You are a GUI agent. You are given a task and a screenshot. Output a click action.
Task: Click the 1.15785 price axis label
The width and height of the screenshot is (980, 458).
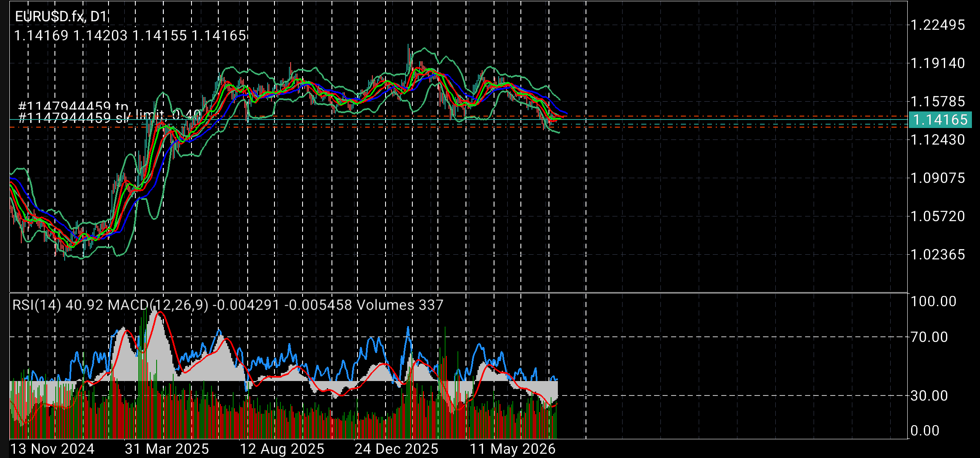[938, 102]
